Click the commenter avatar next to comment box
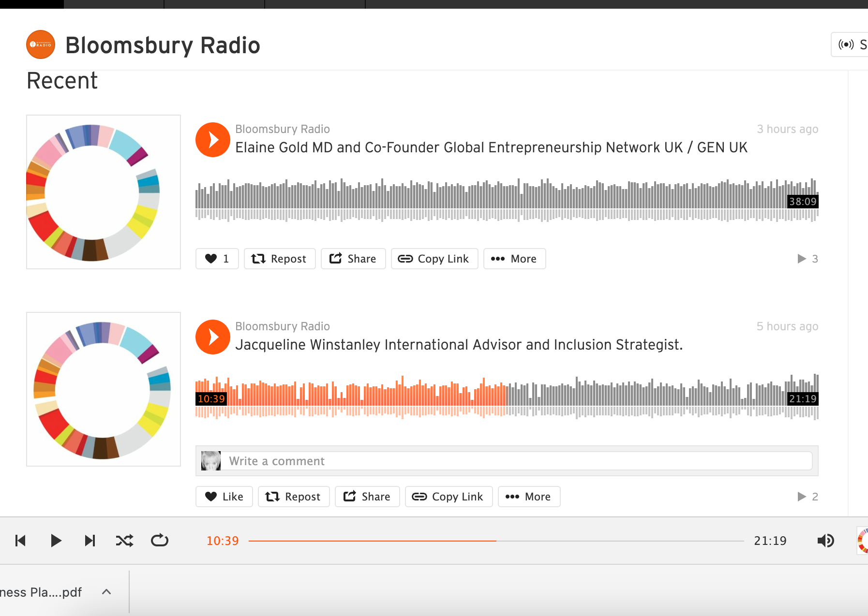 [x=211, y=461]
